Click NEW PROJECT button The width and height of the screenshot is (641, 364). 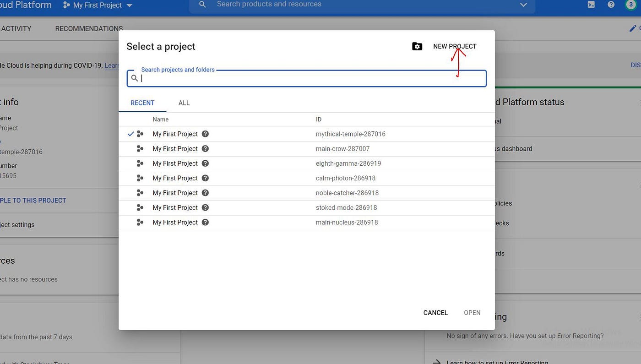tap(455, 46)
